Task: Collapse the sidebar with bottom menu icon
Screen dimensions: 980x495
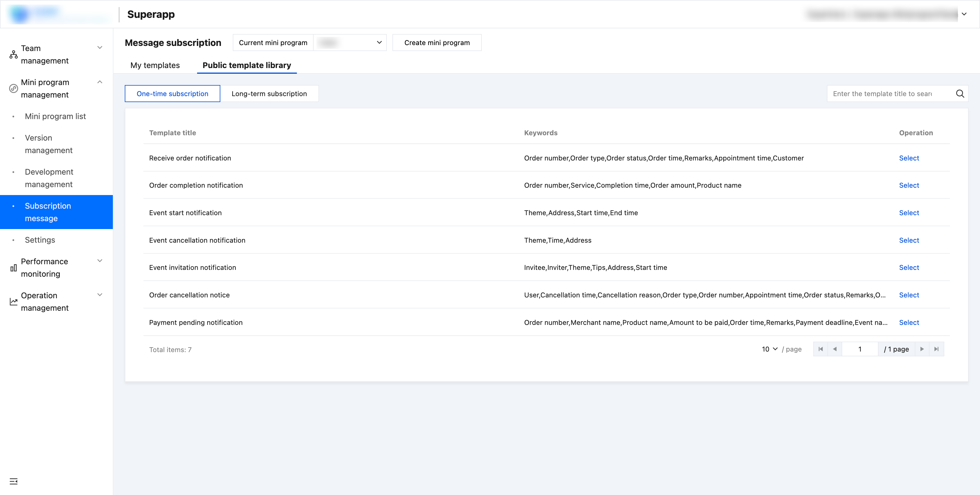Action: pos(14,481)
